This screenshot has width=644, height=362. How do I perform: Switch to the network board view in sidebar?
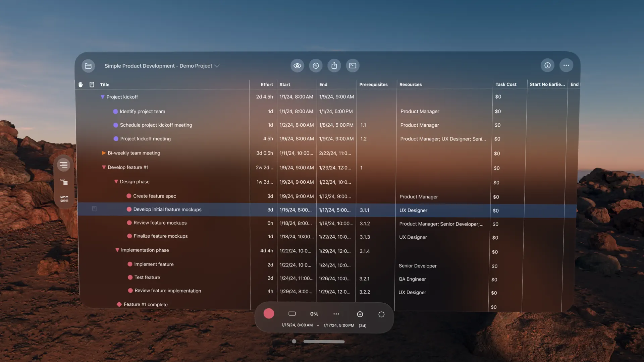[x=64, y=199]
